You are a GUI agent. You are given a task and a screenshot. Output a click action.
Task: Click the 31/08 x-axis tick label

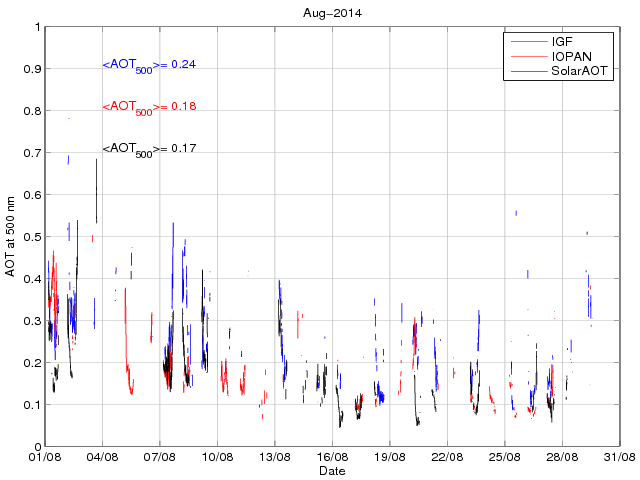point(619,457)
